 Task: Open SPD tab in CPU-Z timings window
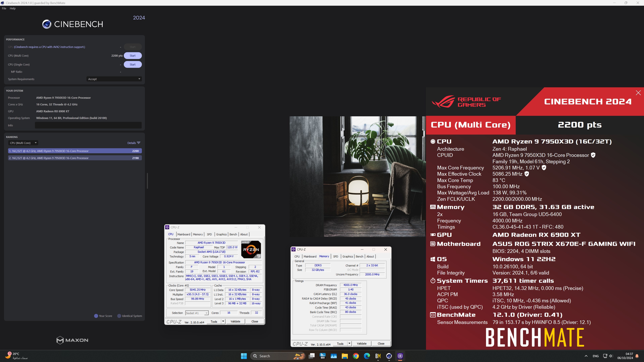(335, 256)
